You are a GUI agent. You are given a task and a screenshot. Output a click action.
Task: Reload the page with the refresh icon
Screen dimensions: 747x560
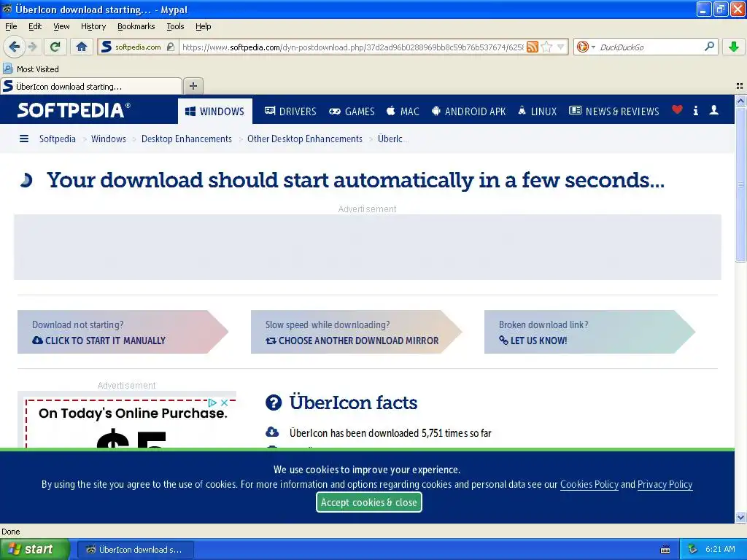pos(55,47)
